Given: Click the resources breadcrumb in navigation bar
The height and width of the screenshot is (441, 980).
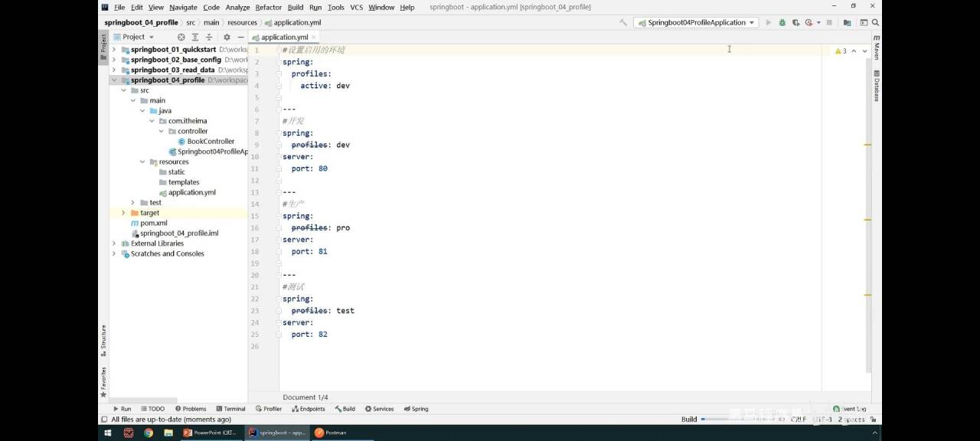Looking at the screenshot, I should 242,23.
